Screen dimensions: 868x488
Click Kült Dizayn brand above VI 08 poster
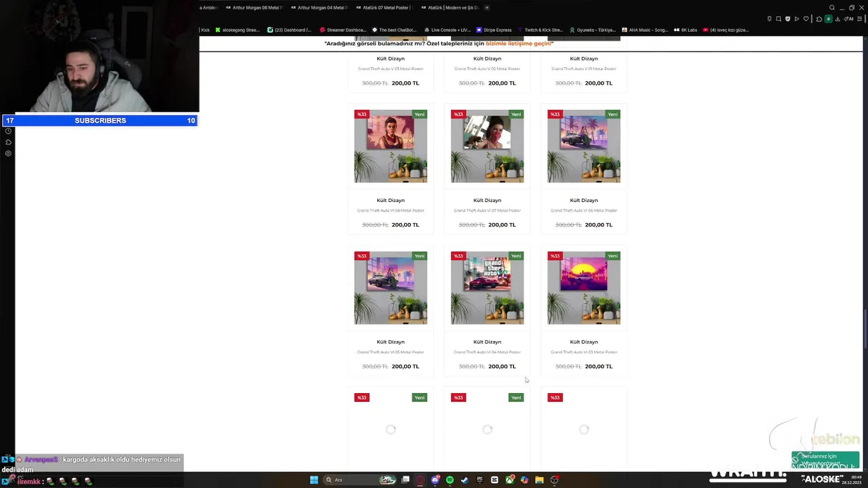click(x=391, y=201)
